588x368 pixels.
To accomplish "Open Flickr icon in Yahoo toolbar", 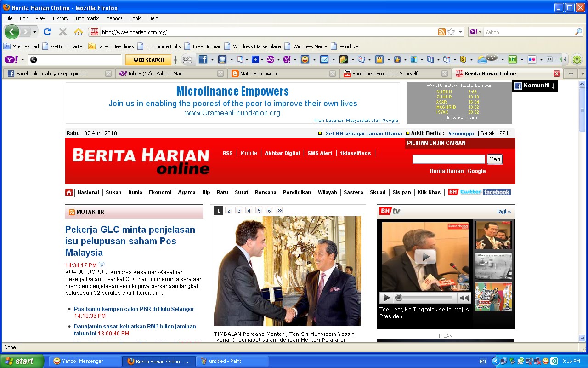I will tap(532, 59).
